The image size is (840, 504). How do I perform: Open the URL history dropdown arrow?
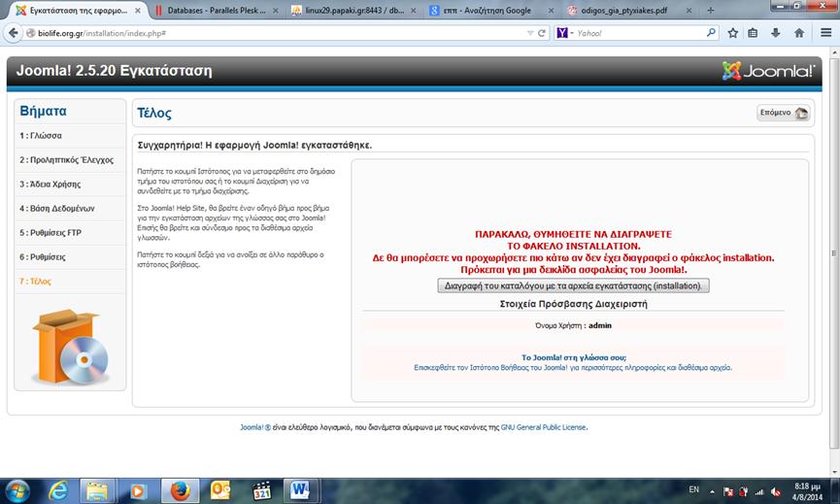pos(530,33)
